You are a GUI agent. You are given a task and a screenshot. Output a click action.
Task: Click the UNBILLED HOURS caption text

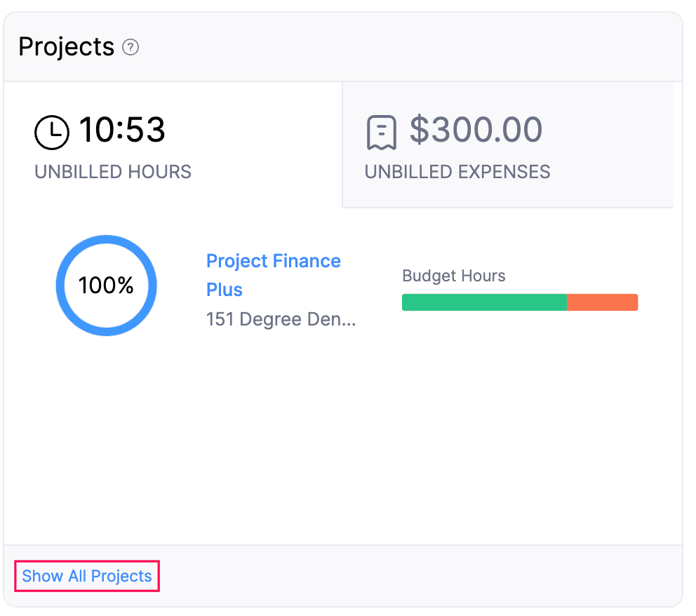112,171
